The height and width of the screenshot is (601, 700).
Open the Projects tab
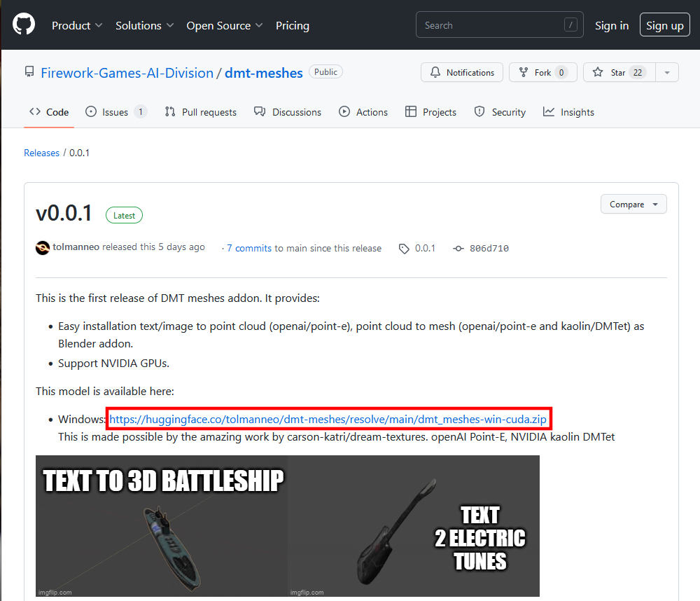[x=430, y=112]
